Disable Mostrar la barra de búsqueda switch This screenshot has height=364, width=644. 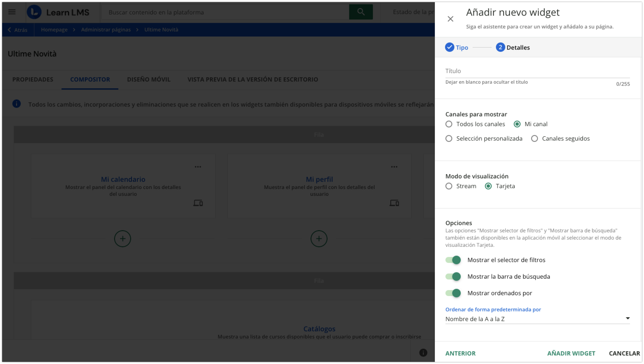pos(453,276)
